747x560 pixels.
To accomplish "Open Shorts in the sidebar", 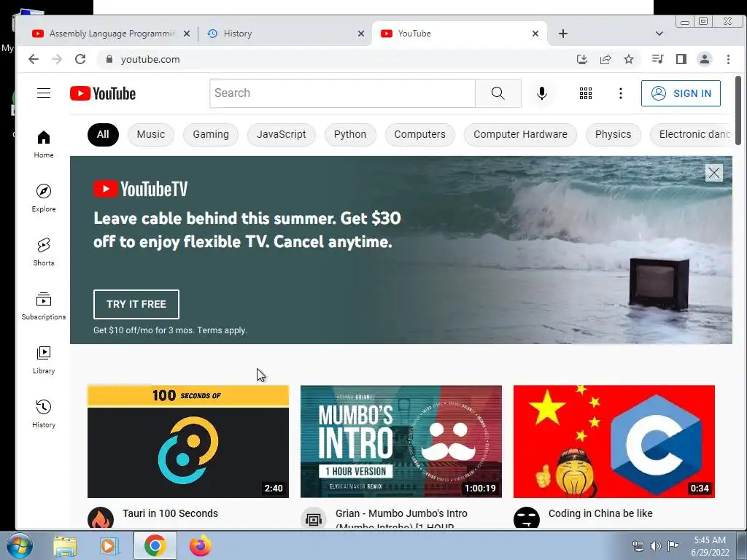I will [44, 252].
